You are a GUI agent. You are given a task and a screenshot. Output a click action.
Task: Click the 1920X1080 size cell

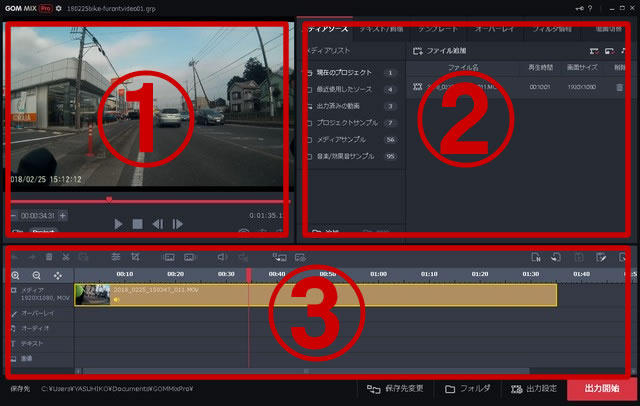(582, 87)
